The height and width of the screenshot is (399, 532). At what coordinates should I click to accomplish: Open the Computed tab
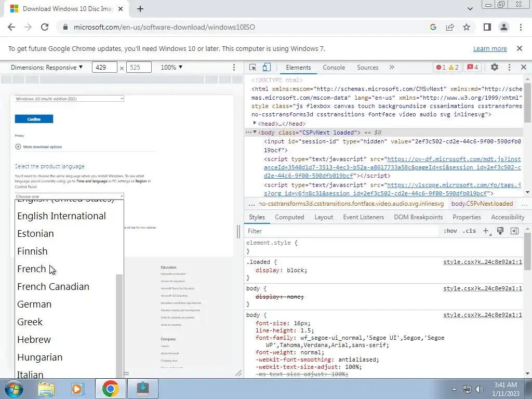coord(289,217)
